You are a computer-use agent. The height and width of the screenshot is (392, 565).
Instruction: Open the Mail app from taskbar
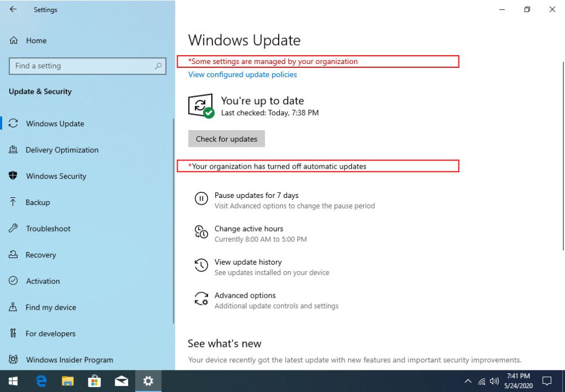pyautogui.click(x=121, y=381)
